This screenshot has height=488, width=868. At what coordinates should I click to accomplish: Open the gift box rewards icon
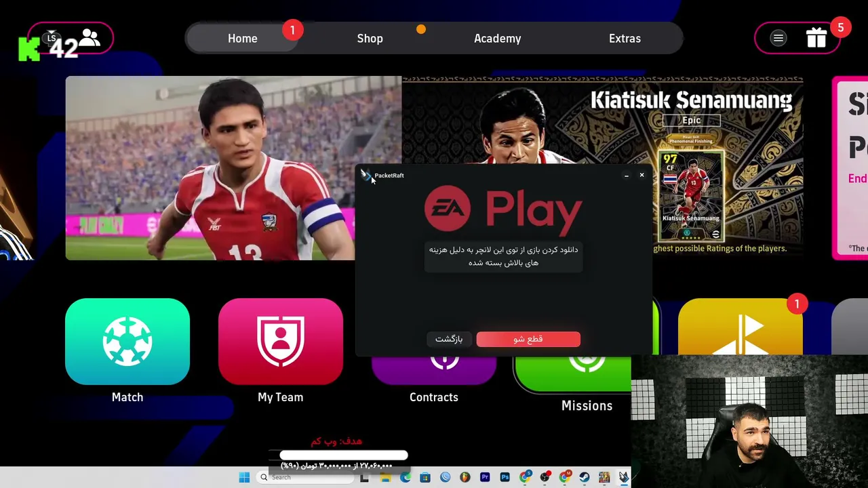pyautogui.click(x=816, y=38)
